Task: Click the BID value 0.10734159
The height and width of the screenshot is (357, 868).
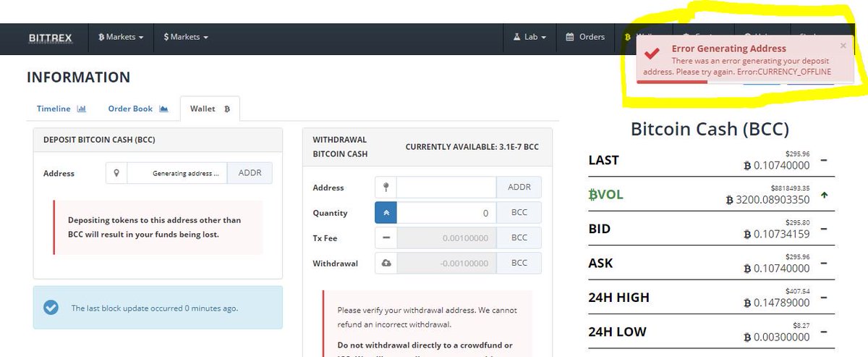Action: click(x=777, y=234)
